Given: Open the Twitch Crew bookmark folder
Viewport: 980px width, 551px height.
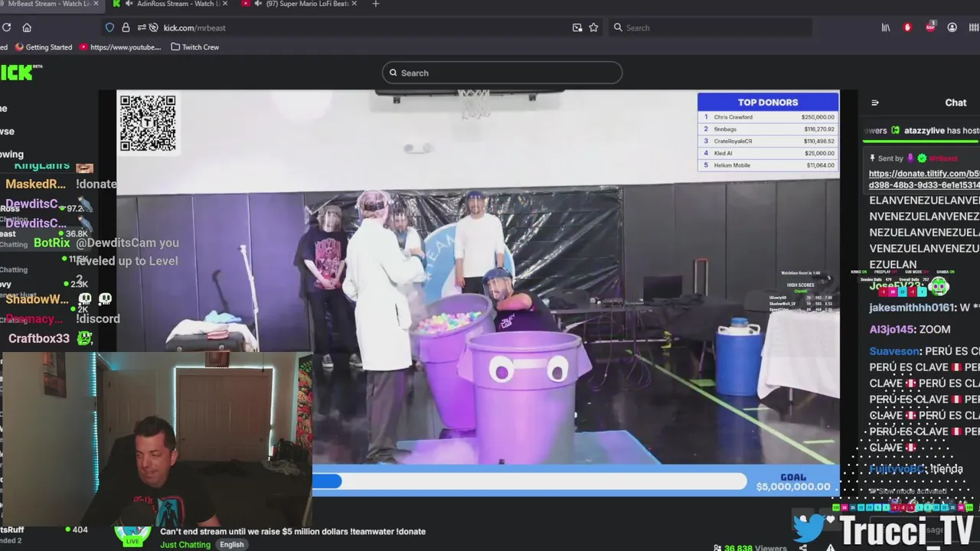Looking at the screenshot, I should click(x=195, y=47).
